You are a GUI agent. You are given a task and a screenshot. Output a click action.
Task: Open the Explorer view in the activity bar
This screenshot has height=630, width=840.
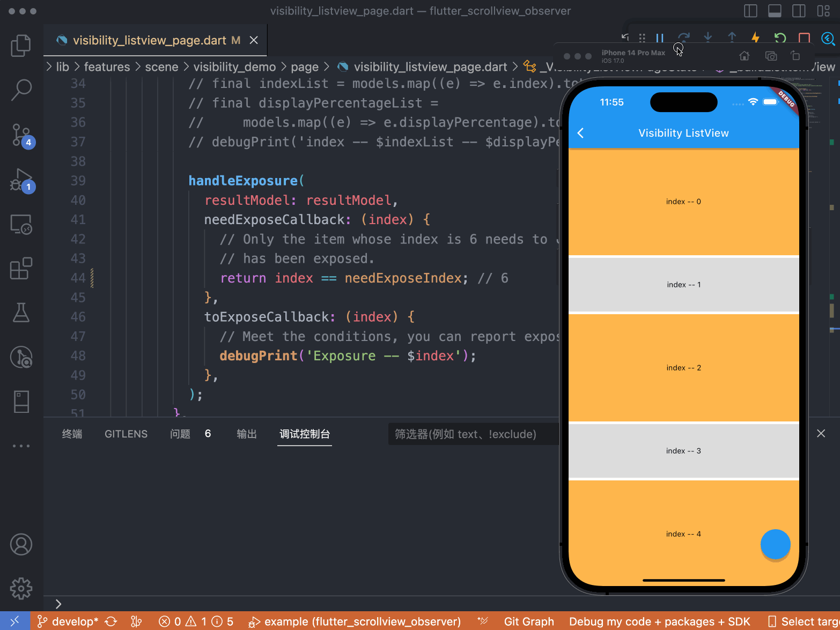click(x=21, y=46)
